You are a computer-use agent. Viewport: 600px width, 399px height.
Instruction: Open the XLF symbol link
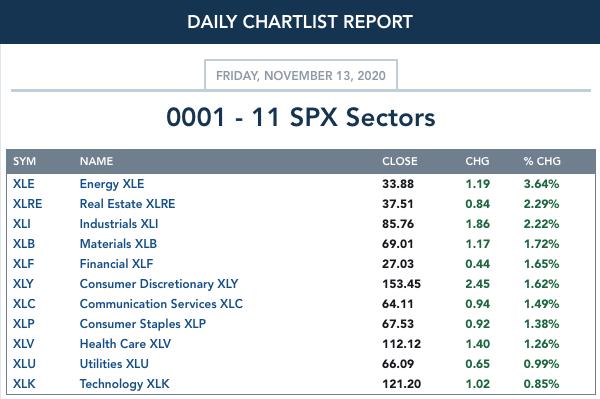click(23, 264)
